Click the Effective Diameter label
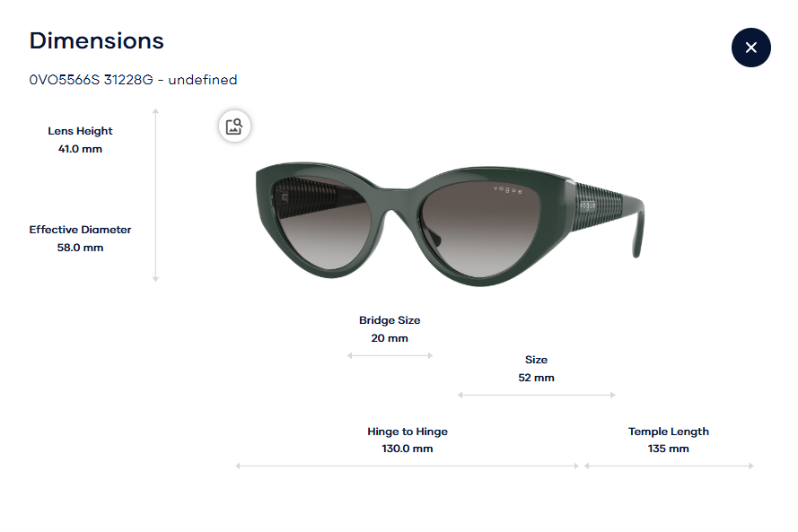Screen dimensions: 798x532 pyautogui.click(x=80, y=230)
